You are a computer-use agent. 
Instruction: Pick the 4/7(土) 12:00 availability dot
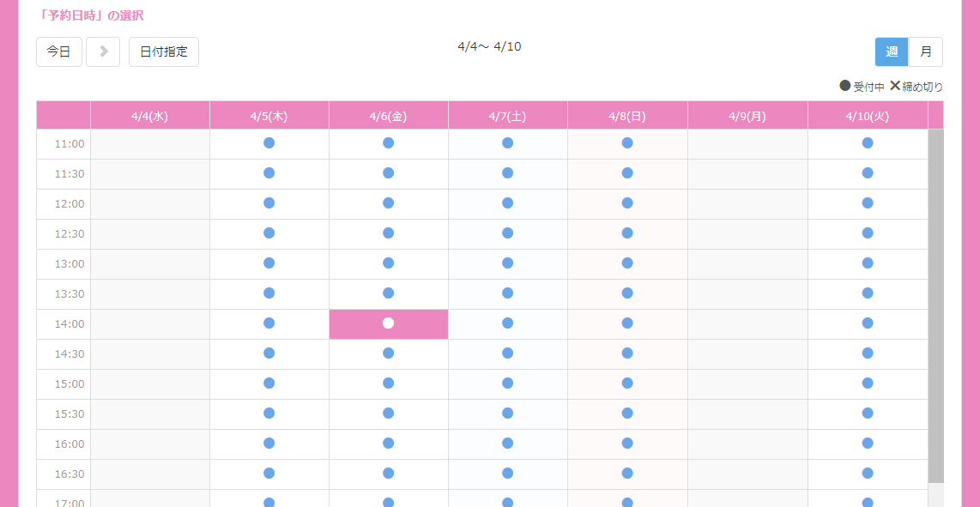pyautogui.click(x=507, y=203)
